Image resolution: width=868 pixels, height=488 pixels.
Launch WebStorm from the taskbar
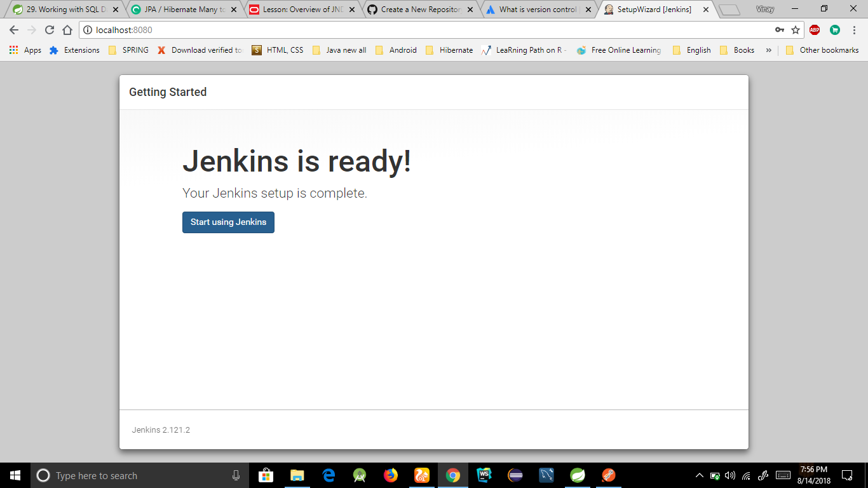[484, 475]
